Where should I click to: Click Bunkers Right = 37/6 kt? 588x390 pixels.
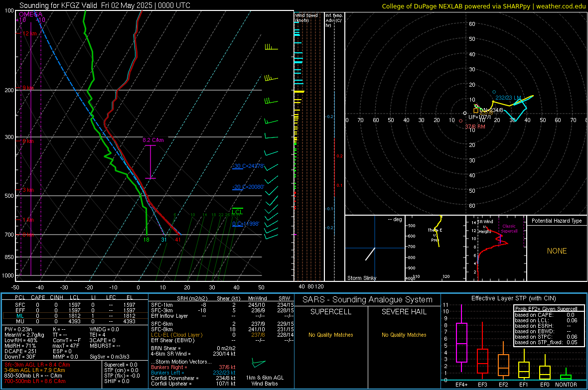click(x=193, y=367)
